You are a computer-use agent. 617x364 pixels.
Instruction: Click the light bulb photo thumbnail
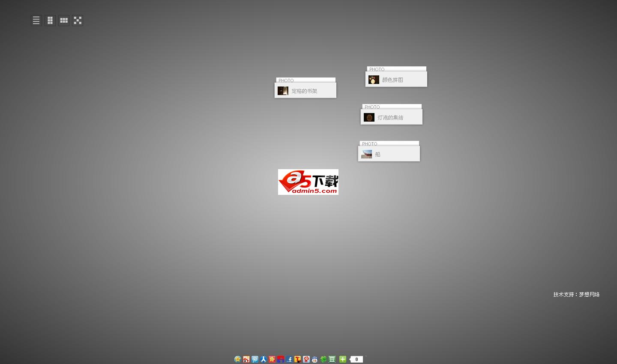(369, 117)
